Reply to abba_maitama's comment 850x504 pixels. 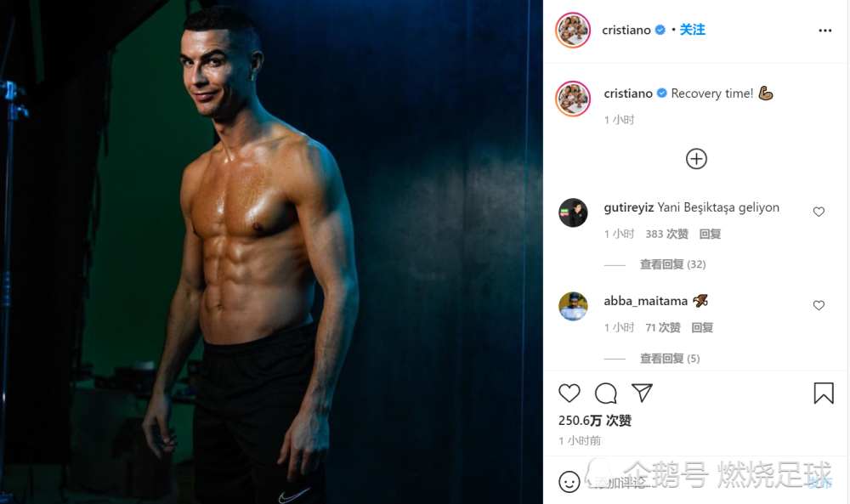pyautogui.click(x=702, y=328)
